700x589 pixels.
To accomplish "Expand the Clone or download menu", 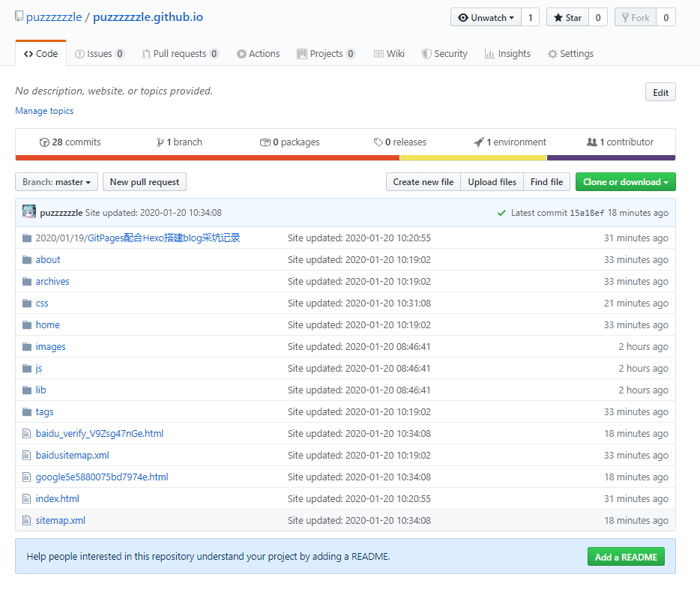I will coord(626,182).
